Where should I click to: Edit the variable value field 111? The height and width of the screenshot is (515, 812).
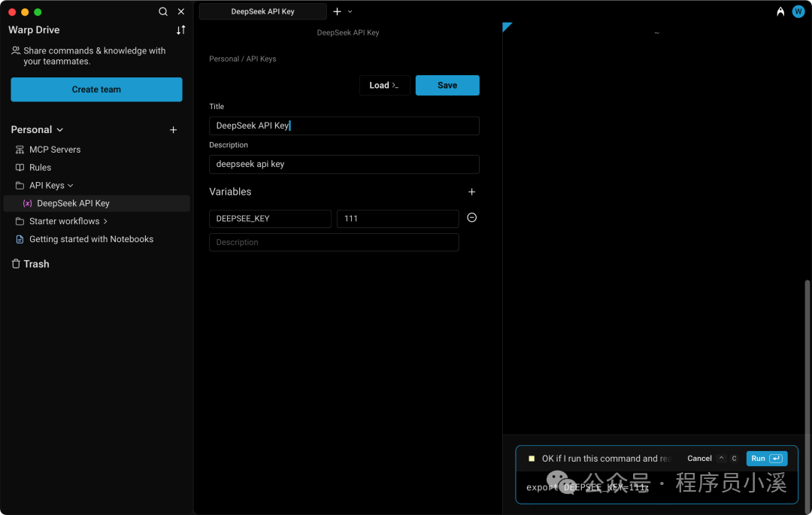click(398, 219)
